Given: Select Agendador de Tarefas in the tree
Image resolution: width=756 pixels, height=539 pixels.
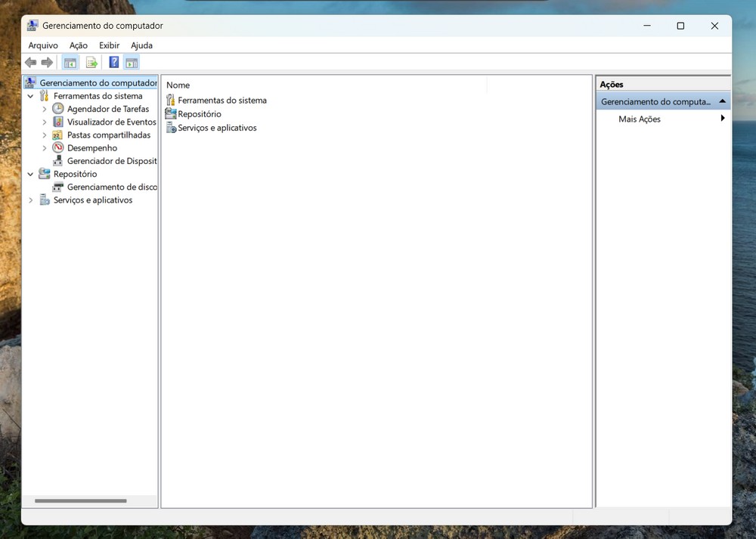Looking at the screenshot, I should [x=108, y=109].
